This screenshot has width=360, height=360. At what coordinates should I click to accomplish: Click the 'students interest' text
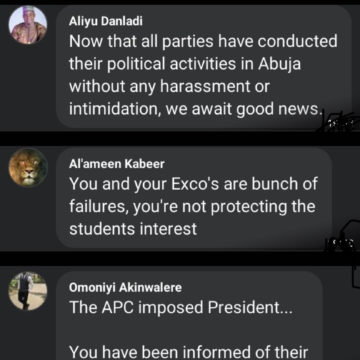point(133,229)
